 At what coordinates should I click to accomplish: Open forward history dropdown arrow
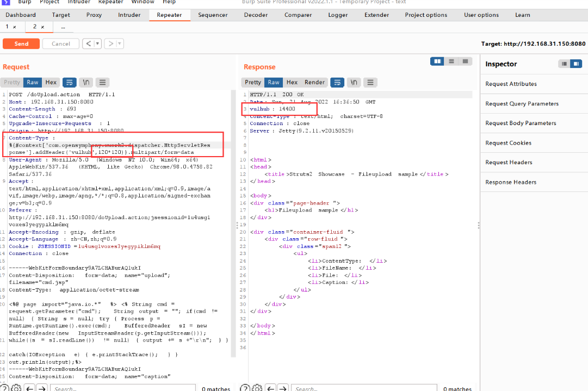point(120,44)
